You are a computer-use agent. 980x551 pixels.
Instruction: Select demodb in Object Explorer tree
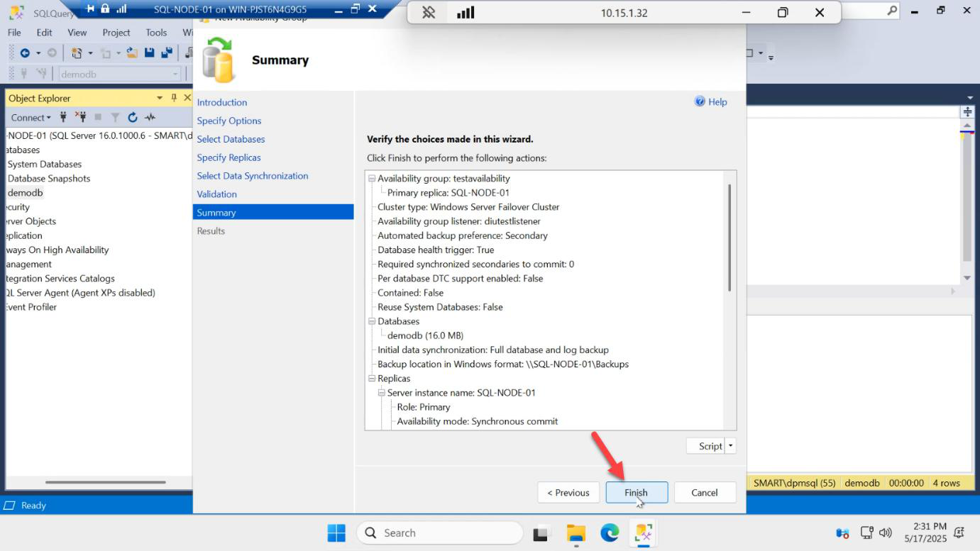point(26,193)
